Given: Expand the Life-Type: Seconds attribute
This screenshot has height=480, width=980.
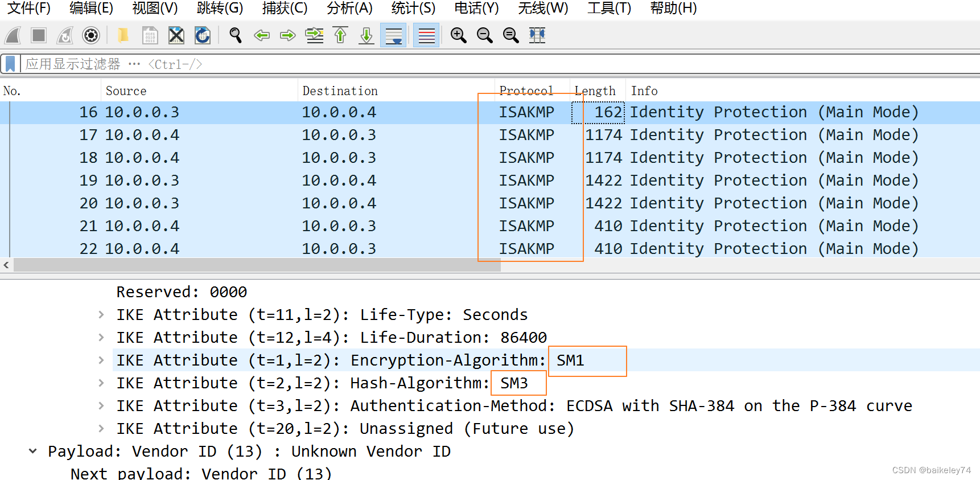Looking at the screenshot, I should (x=101, y=314).
